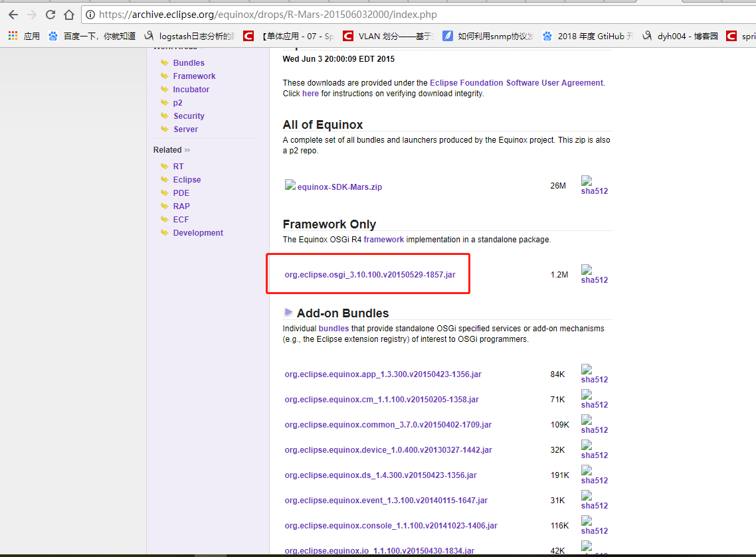Click the 1.2M size text
This screenshot has height=557, width=756.
tap(559, 275)
